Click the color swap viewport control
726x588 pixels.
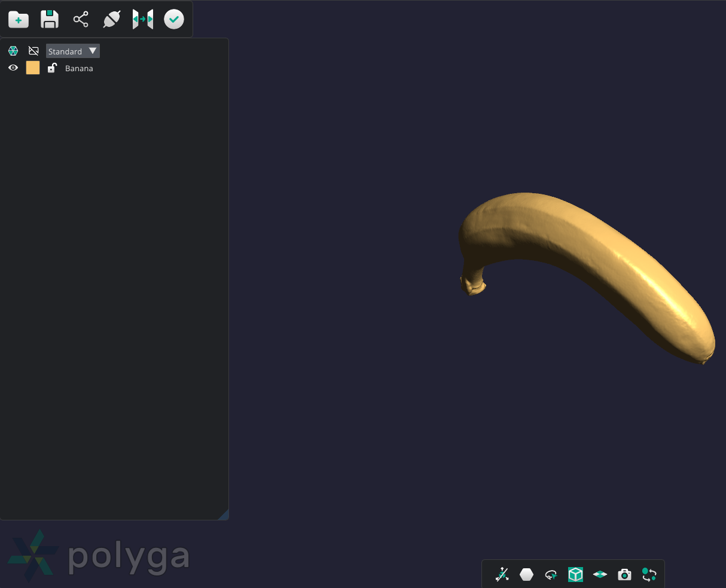[x=649, y=574]
